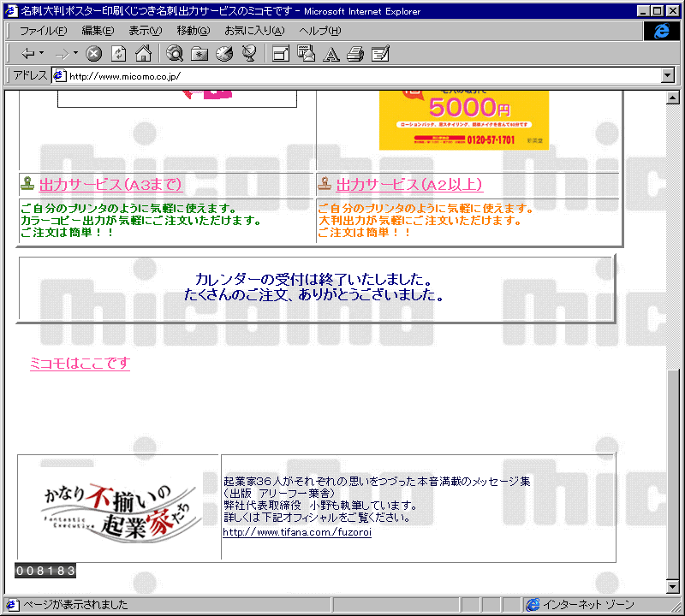Click the Font size A icon
Screen dimensions: 685x616
[331, 54]
